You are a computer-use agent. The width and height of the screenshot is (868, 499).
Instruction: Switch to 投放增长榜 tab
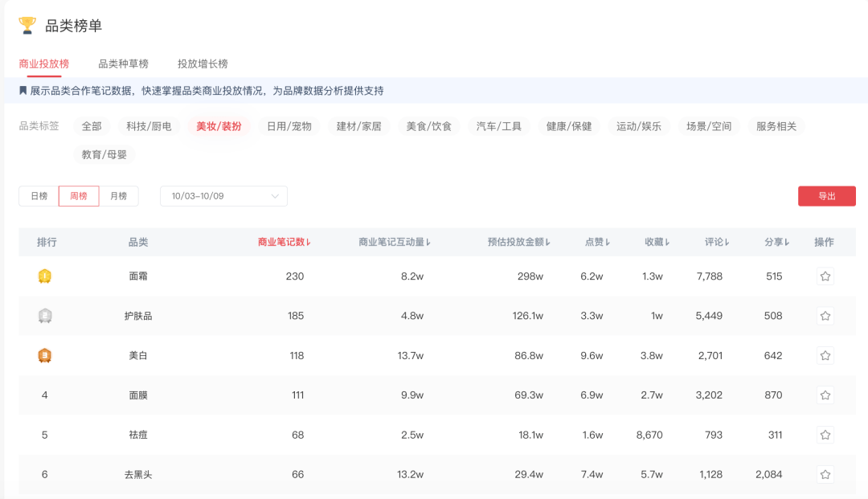coord(203,63)
